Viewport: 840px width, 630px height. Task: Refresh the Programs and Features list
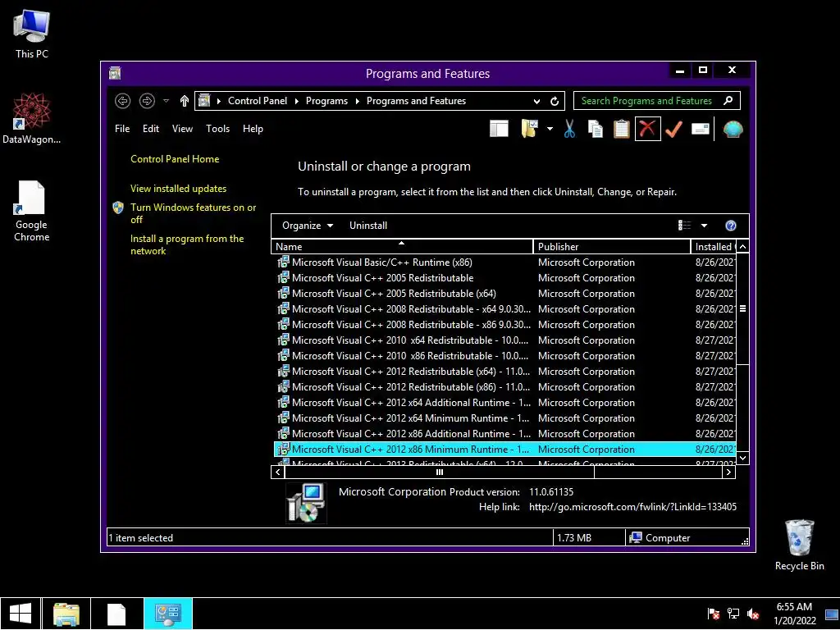555,101
